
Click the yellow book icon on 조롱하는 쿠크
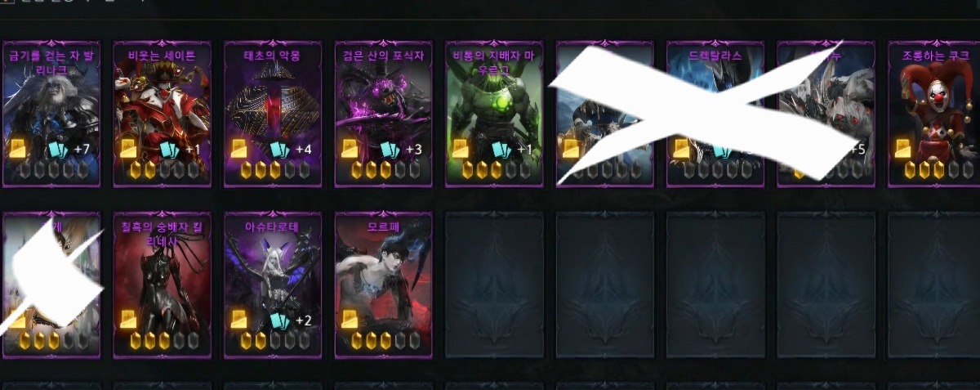click(x=902, y=149)
